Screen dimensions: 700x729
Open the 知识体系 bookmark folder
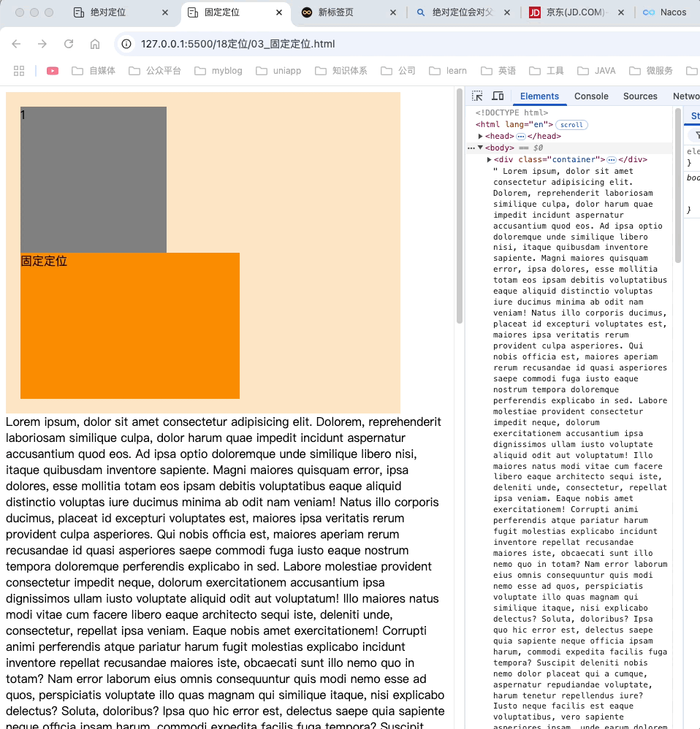[341, 71]
